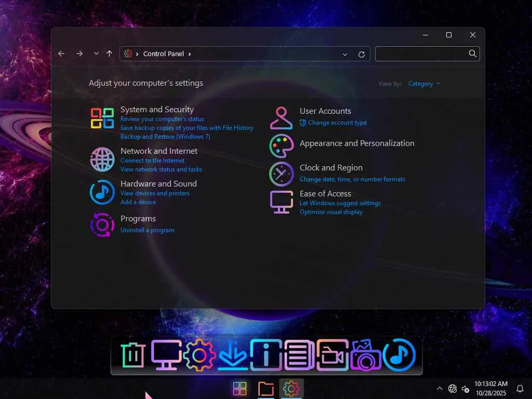The width and height of the screenshot is (532, 399).
Task: Open the colorful gear icon in the dock
Action: [199, 355]
